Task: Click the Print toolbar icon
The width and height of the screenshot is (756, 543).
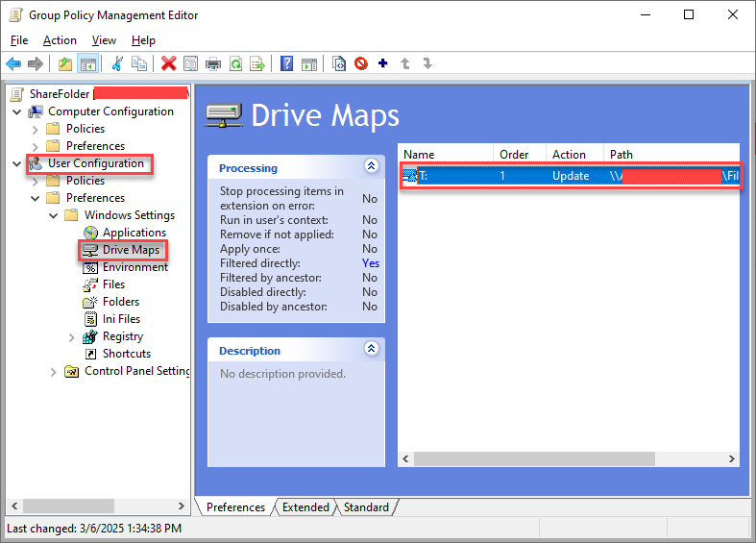Action: click(212, 63)
